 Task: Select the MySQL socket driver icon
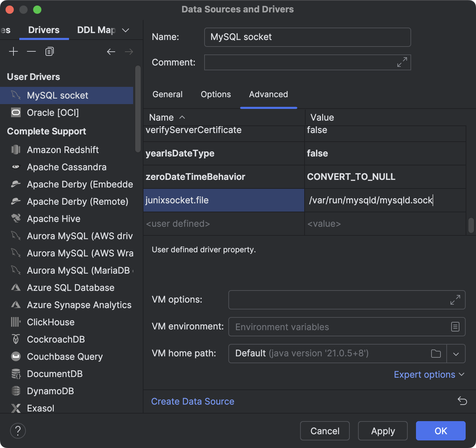(x=15, y=95)
